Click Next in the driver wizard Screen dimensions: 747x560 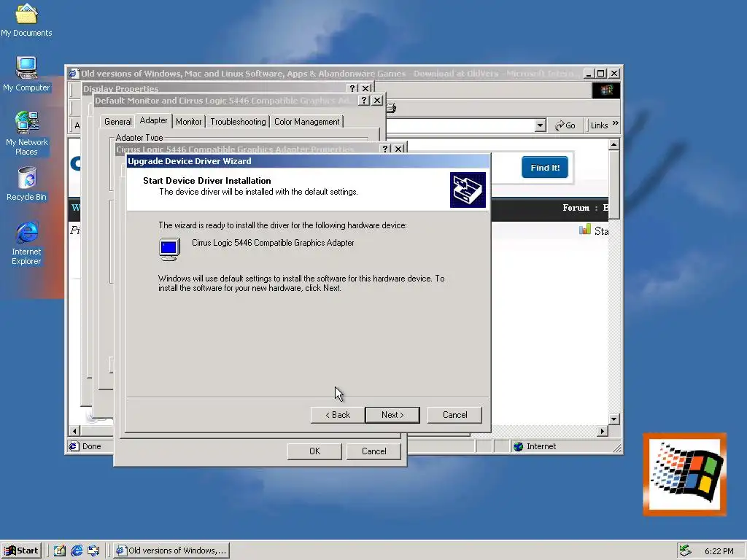(x=392, y=415)
